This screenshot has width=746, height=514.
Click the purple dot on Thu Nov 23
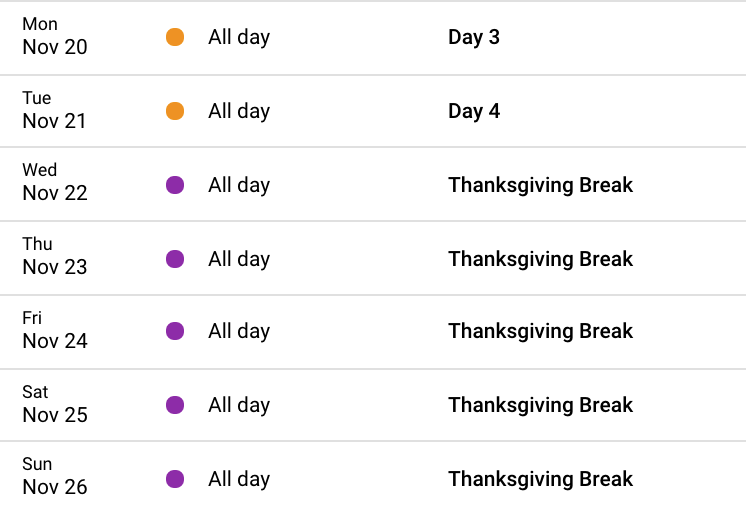[x=175, y=259]
